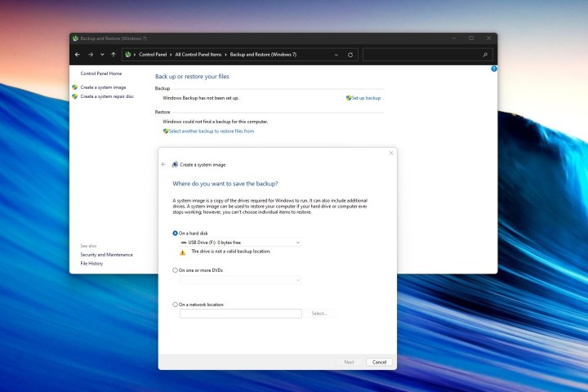
Task: Expand the address bar history dropdown
Action: pos(338,55)
